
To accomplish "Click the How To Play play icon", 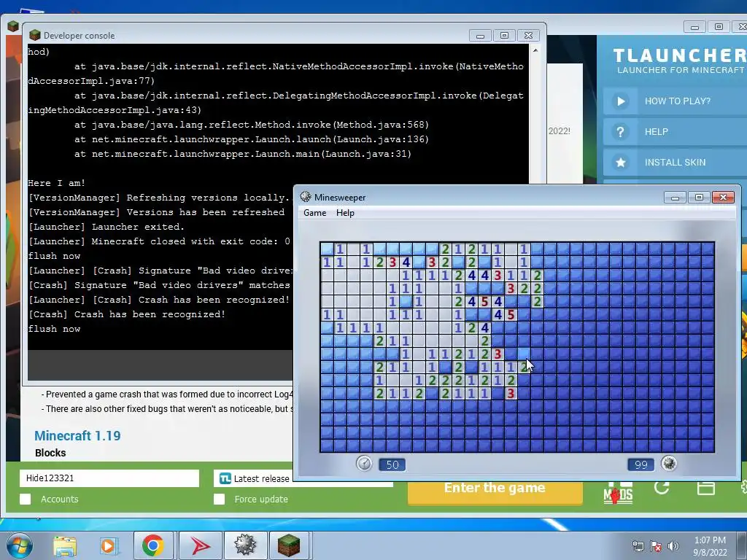I will tap(620, 101).
